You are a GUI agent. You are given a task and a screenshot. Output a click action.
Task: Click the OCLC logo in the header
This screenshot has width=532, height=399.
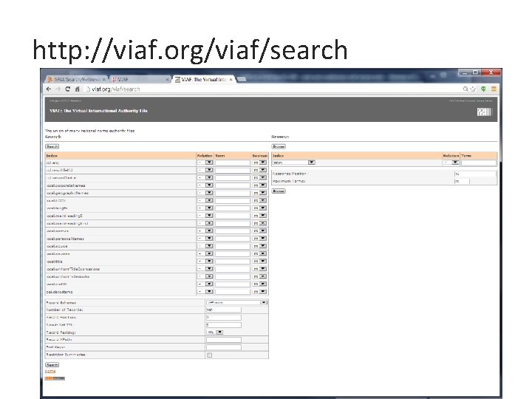(485, 112)
